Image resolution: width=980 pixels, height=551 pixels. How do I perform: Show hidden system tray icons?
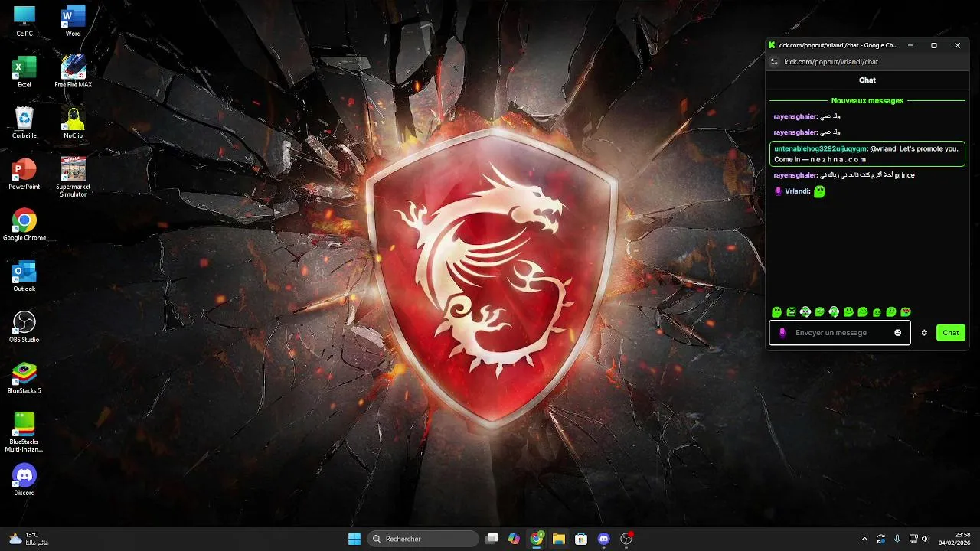pos(865,539)
